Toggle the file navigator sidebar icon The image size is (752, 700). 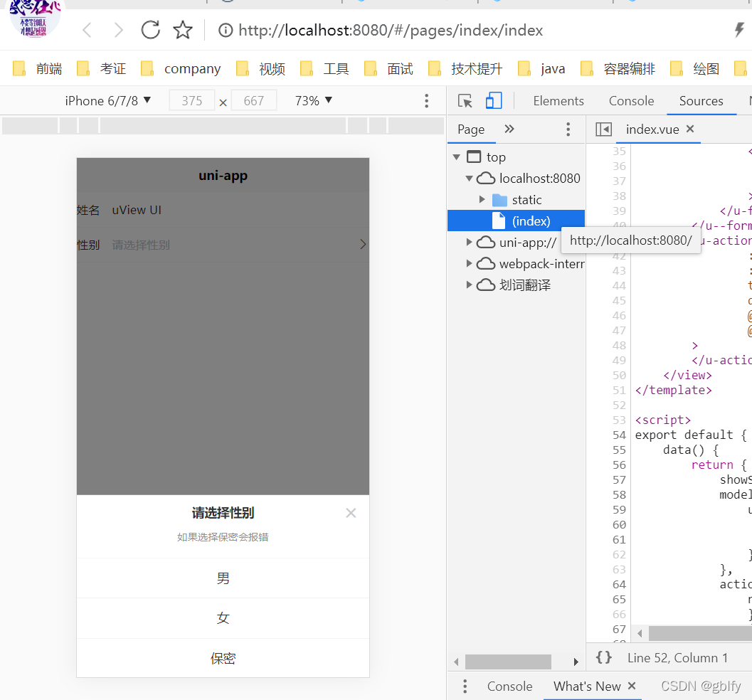point(603,129)
